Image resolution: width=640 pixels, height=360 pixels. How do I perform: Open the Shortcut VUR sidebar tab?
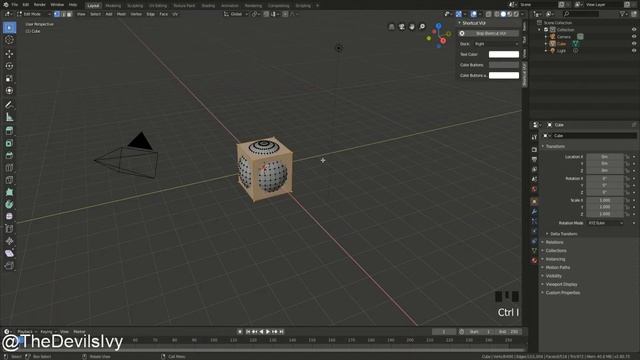tap(524, 74)
